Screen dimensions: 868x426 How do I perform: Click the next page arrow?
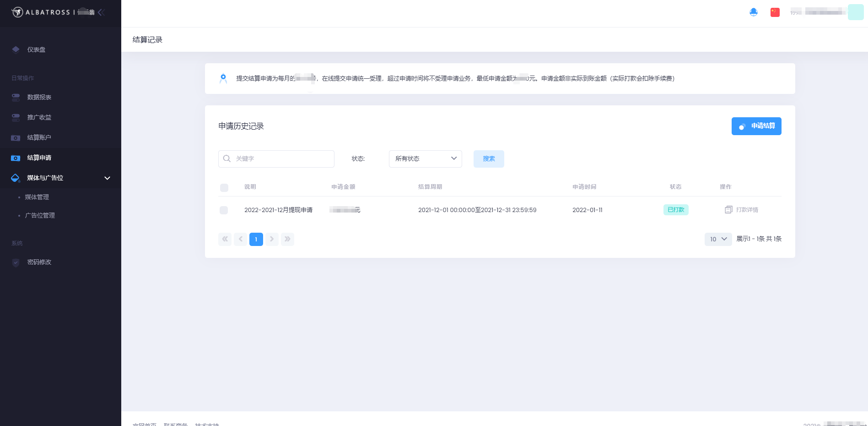click(x=272, y=239)
